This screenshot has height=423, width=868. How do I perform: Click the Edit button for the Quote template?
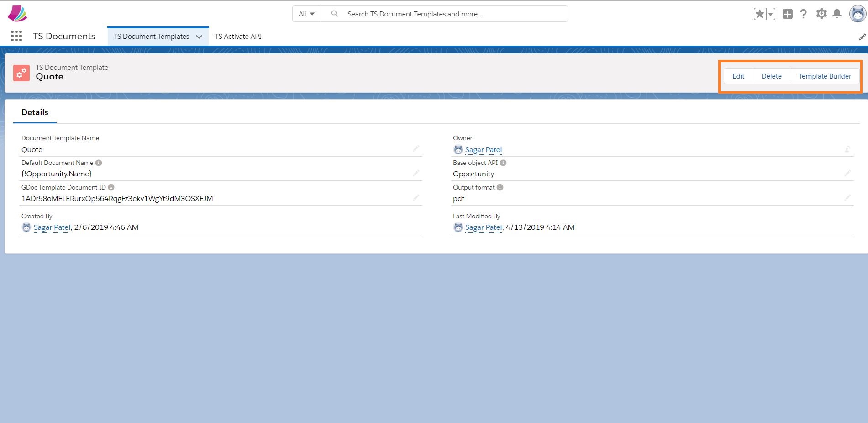click(738, 76)
